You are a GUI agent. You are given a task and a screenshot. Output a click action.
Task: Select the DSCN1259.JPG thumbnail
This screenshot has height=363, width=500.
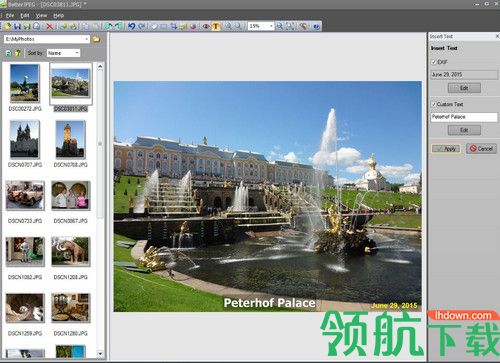click(25, 308)
